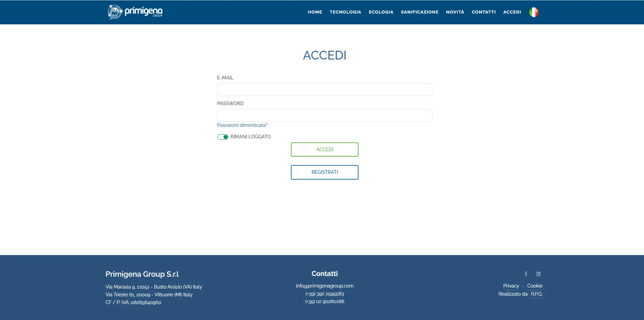
Task: Open the Novità menu item
Action: [x=455, y=12]
